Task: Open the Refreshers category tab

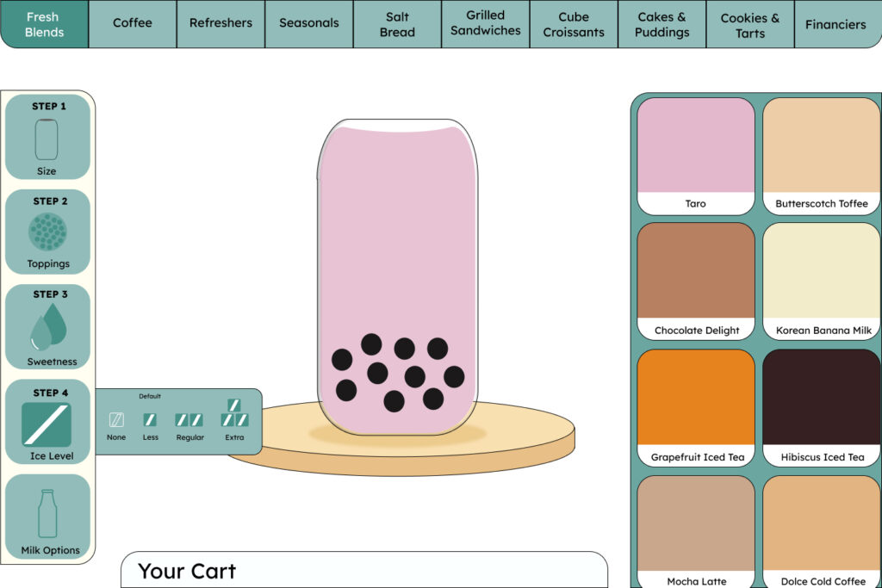Action: (x=220, y=23)
